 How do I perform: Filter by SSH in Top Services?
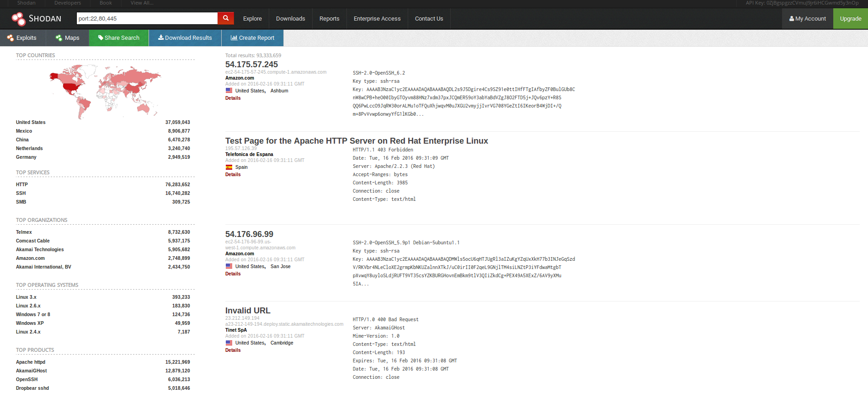(x=21, y=194)
